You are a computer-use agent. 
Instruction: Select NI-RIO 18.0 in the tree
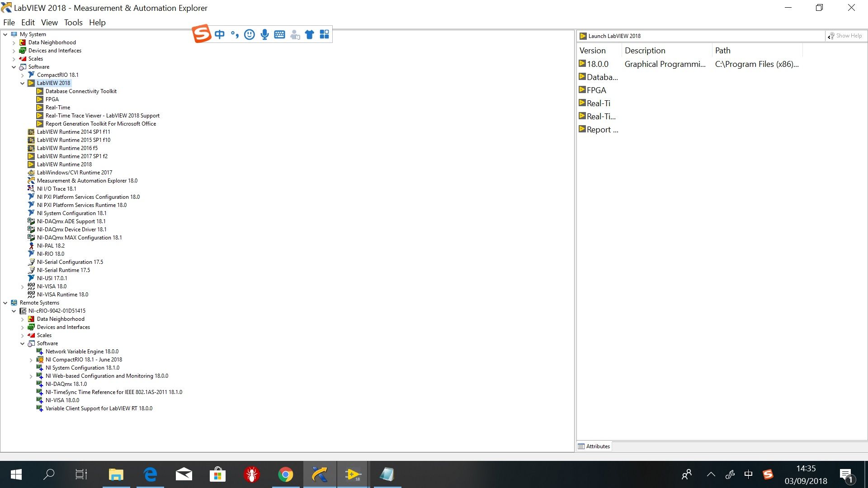(x=51, y=254)
